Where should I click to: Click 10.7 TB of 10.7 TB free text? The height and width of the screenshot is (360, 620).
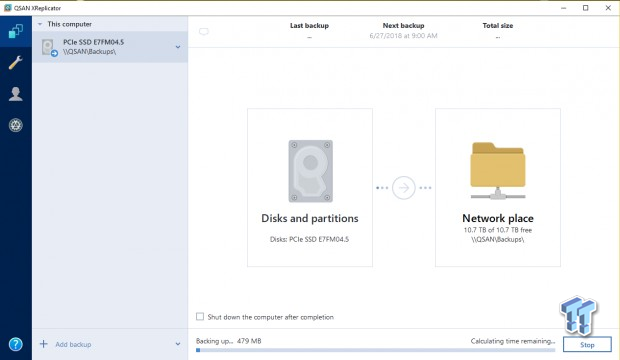[x=498, y=230]
